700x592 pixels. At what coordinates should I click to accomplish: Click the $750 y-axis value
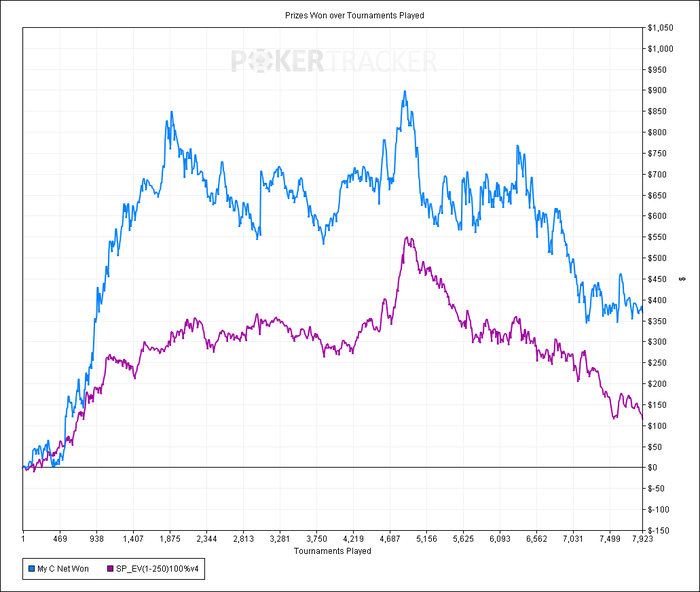[x=657, y=153]
